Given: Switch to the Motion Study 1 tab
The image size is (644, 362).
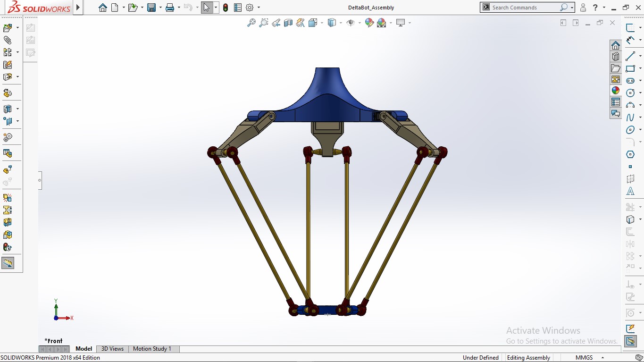Looking at the screenshot, I should [152, 349].
